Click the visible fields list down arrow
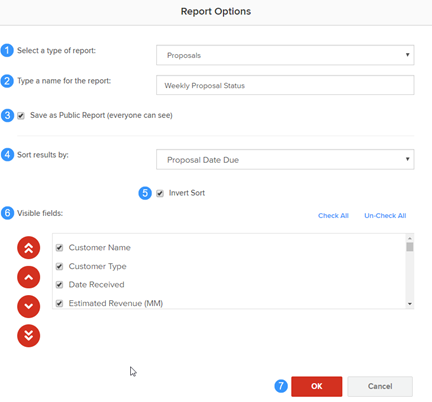 410,304
